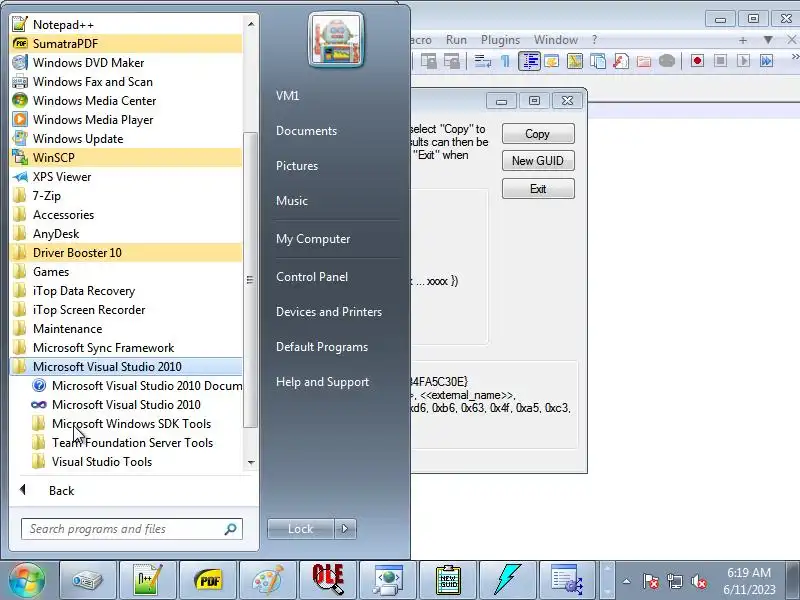The height and width of the screenshot is (600, 800).
Task: Expand the Games folder
Action: pyautogui.click(x=126, y=271)
